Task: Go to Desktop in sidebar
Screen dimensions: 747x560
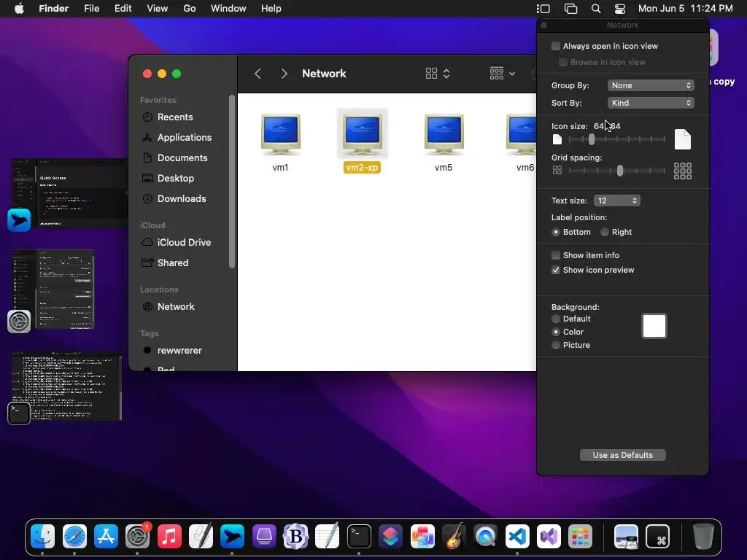Action: 175,179
